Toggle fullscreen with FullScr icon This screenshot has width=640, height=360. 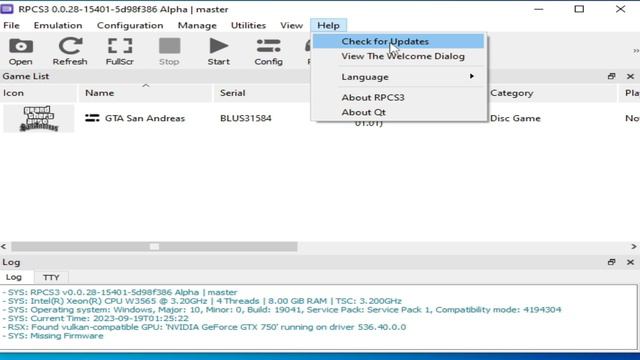coord(120,51)
